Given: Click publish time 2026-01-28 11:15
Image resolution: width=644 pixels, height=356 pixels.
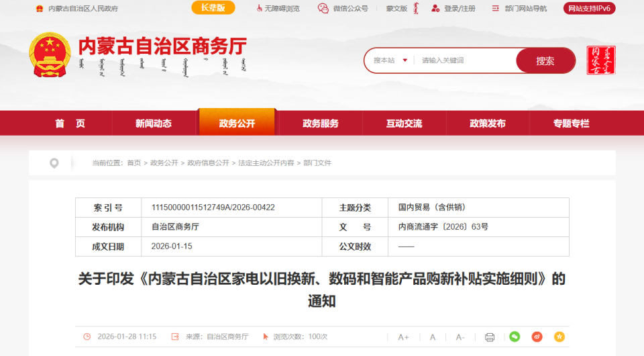Looking at the screenshot, I should click(x=127, y=337).
